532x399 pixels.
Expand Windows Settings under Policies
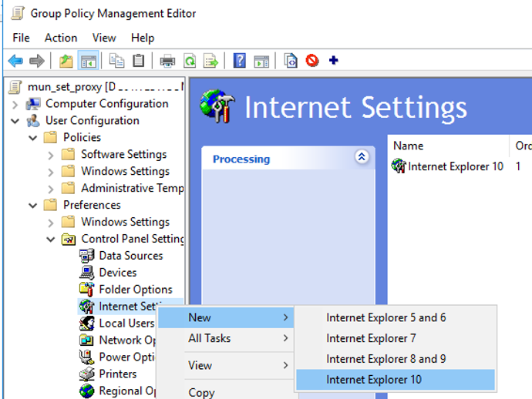tap(51, 173)
